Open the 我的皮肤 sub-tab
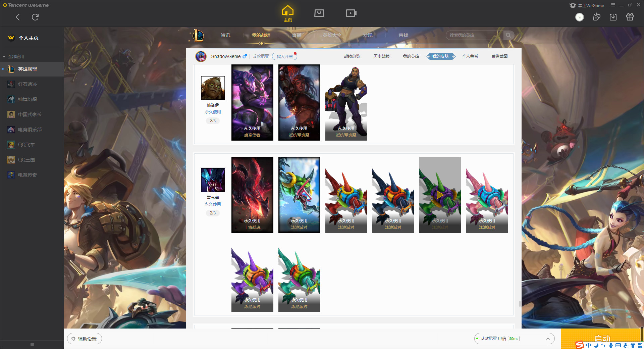 (x=441, y=56)
